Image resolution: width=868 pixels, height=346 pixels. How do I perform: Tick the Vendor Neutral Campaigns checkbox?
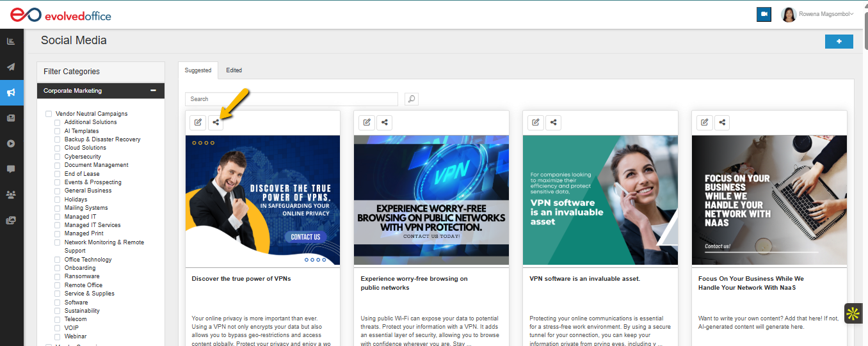click(49, 114)
